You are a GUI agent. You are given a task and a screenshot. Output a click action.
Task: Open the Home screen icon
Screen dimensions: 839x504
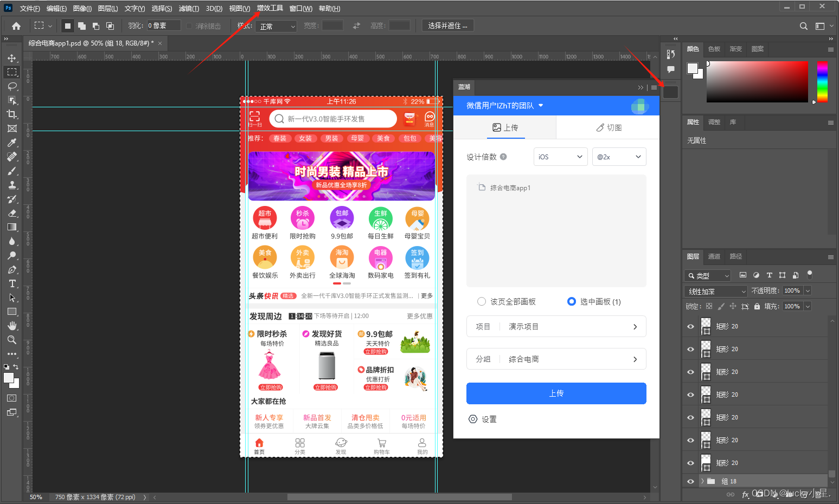click(x=16, y=26)
